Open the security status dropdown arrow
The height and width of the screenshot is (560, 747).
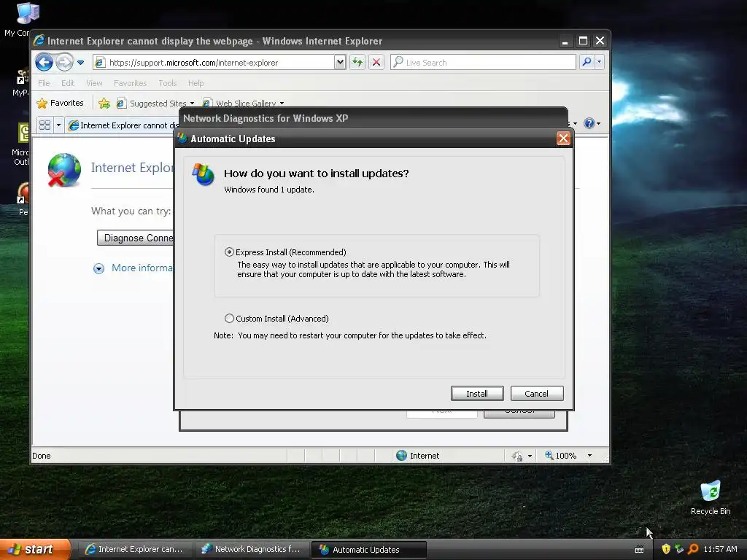click(x=530, y=456)
